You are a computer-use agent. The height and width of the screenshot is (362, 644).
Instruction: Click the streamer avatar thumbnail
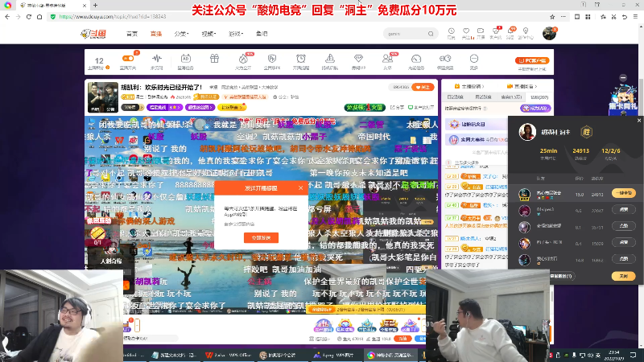point(103,97)
